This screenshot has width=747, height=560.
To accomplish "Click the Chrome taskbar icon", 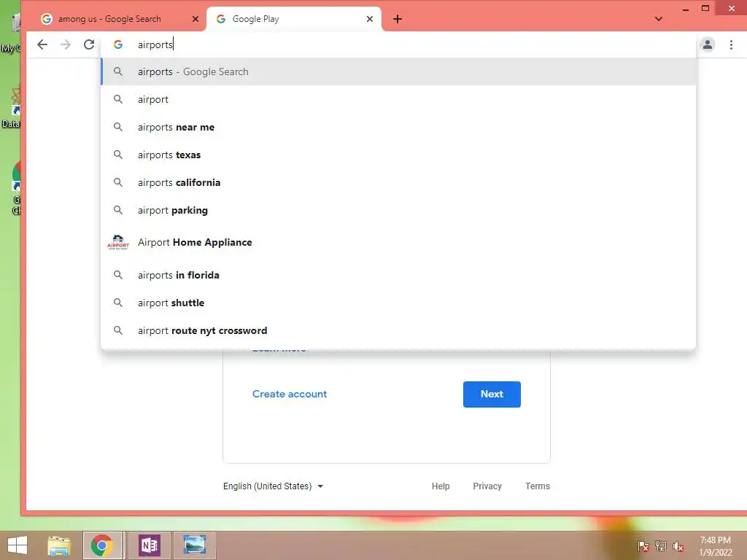I will click(x=103, y=545).
